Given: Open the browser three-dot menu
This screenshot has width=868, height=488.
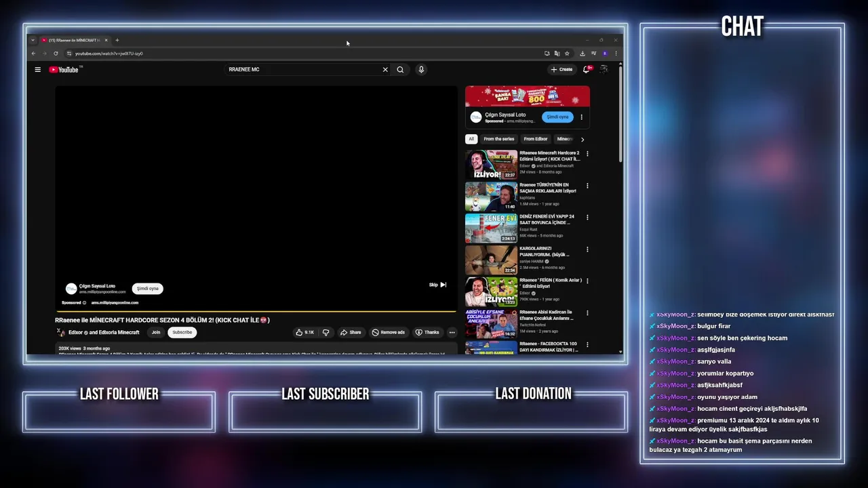Looking at the screenshot, I should tap(616, 54).
